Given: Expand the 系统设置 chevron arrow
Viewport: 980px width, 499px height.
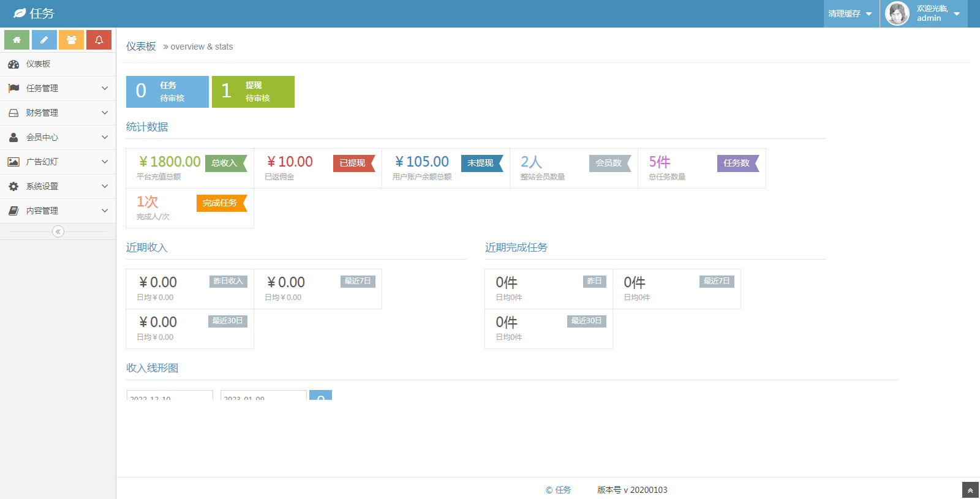Looking at the screenshot, I should click(x=105, y=186).
